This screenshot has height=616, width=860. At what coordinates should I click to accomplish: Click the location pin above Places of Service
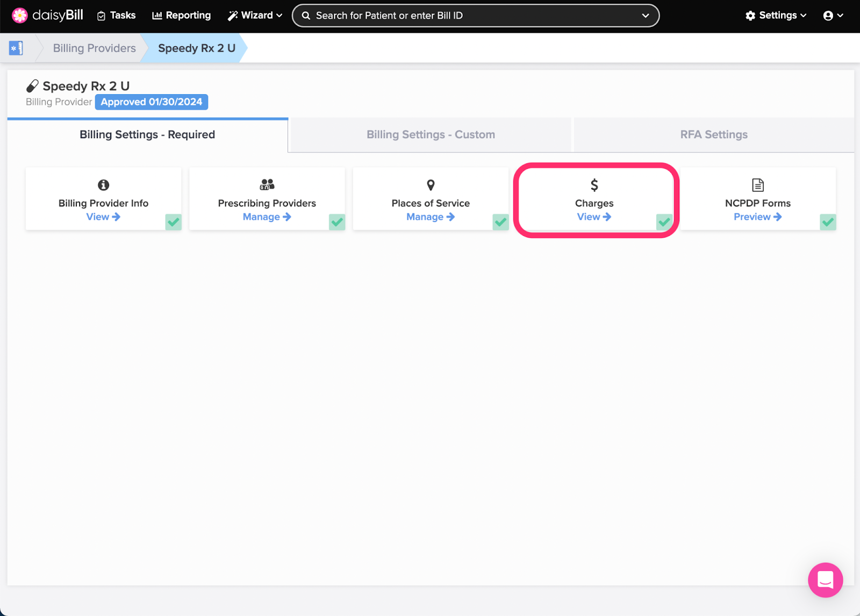[430, 185]
